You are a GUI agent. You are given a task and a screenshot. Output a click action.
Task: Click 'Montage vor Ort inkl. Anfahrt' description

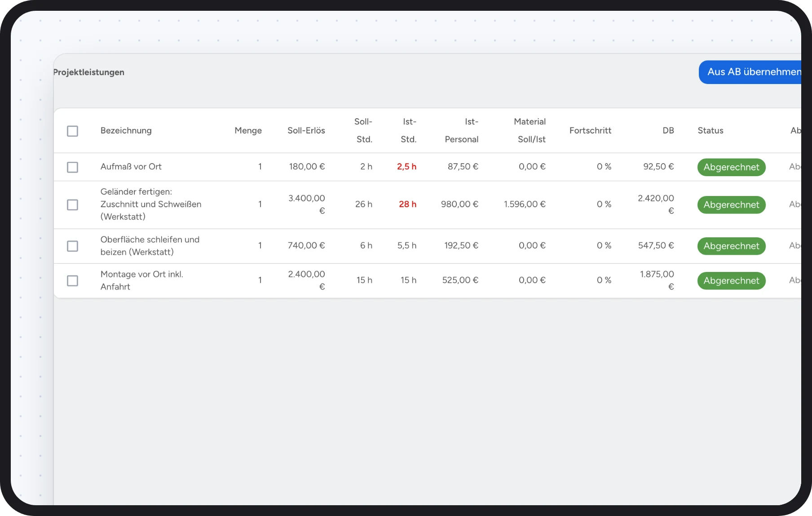pyautogui.click(x=142, y=280)
